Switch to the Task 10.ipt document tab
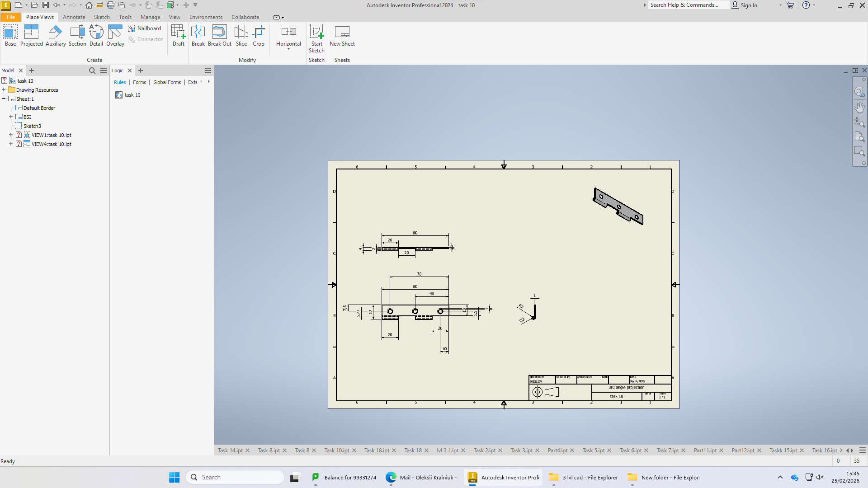The width and height of the screenshot is (868, 488). 337,450
